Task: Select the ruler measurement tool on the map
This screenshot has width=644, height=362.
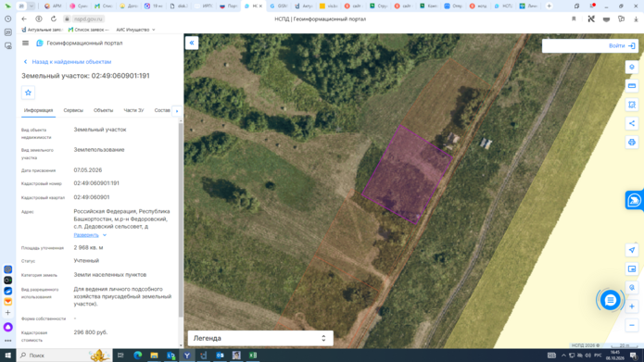Action: 632,86
